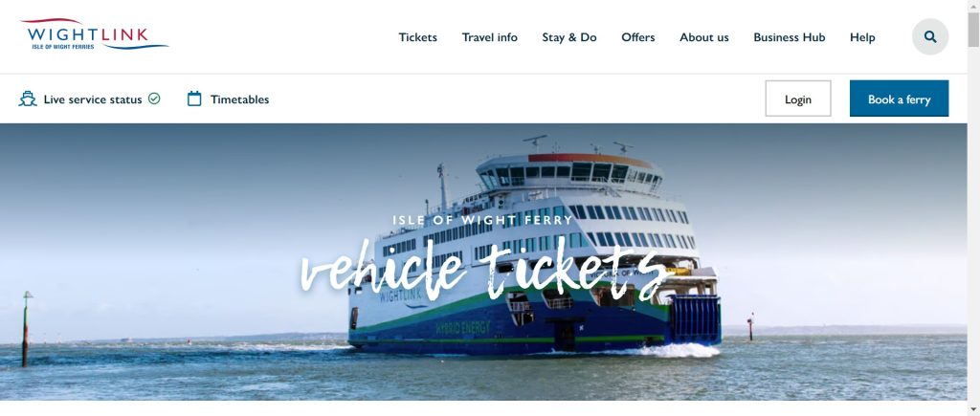Open the Timetables link

click(x=239, y=99)
